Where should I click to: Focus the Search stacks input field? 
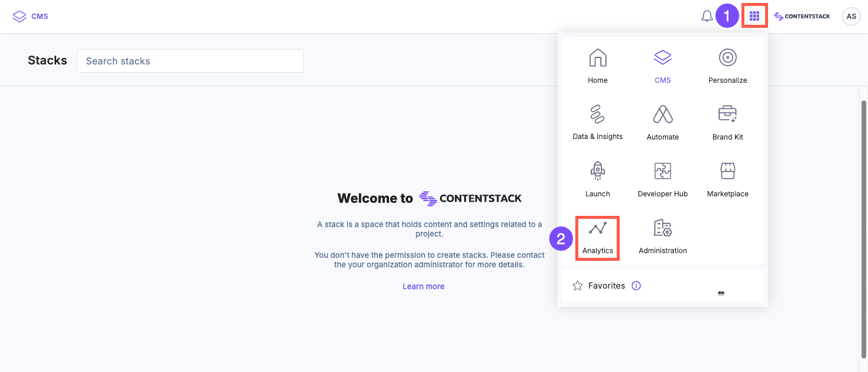click(190, 61)
